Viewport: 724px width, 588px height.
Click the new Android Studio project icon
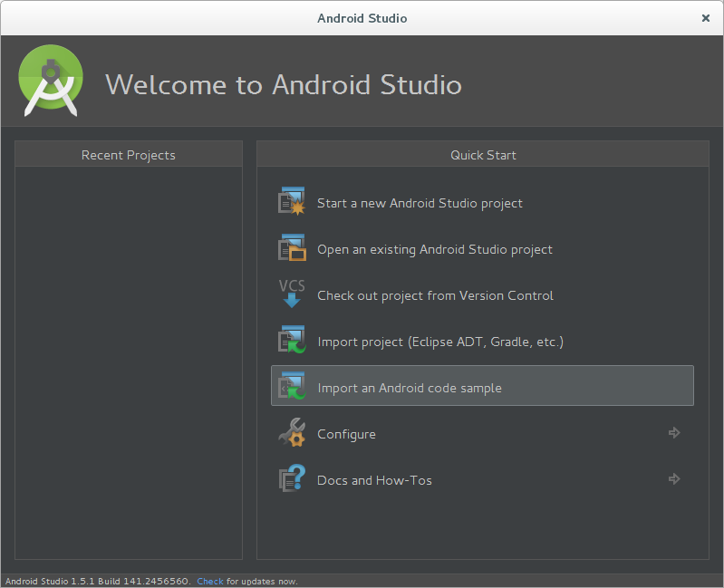(292, 201)
